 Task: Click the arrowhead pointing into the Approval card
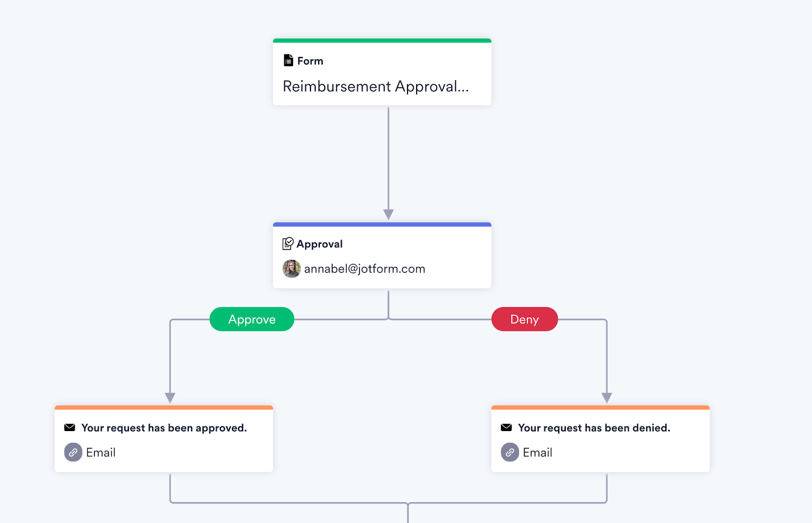coord(388,214)
